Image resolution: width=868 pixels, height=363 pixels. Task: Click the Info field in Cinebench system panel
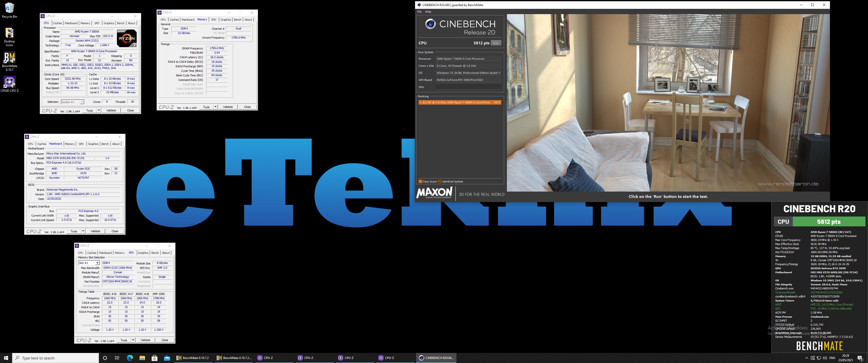468,87
